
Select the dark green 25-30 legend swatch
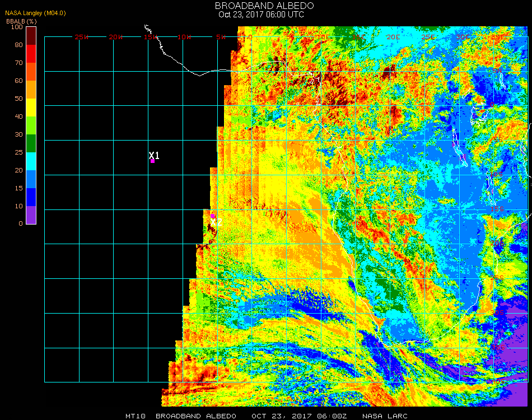pyautogui.click(x=31, y=143)
